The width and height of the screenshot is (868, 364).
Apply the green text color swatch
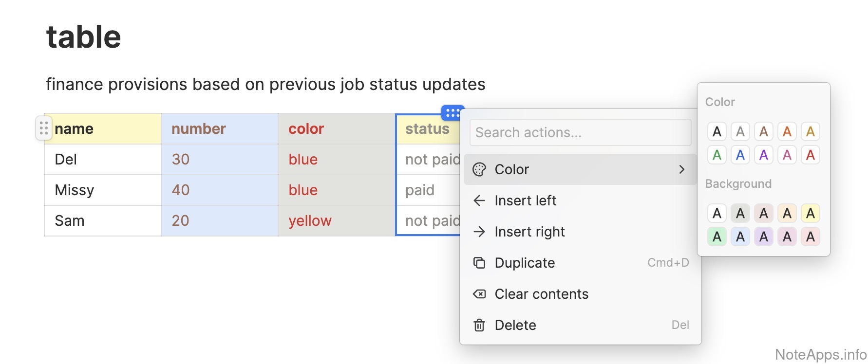[717, 155]
